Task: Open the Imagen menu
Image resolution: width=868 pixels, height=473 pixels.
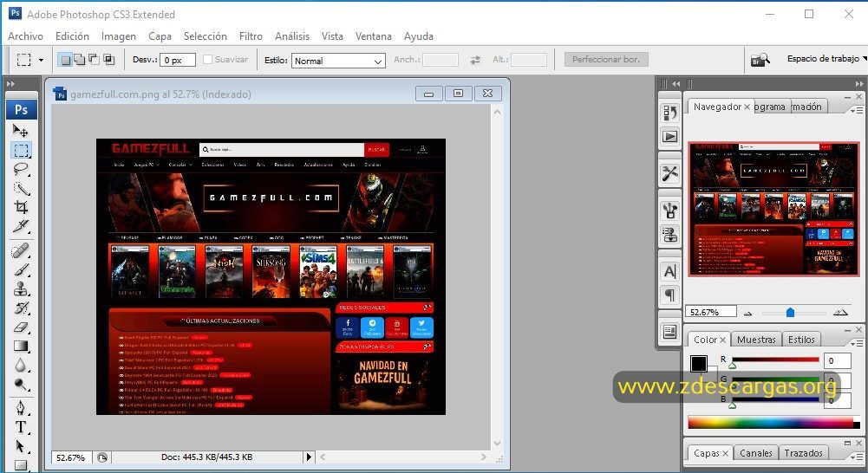Action: pos(119,36)
